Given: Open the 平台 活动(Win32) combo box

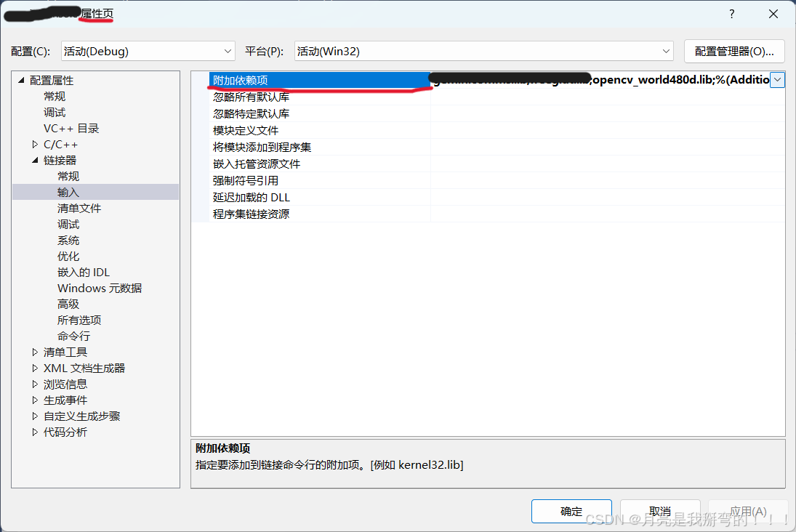Looking at the screenshot, I should click(x=484, y=52).
